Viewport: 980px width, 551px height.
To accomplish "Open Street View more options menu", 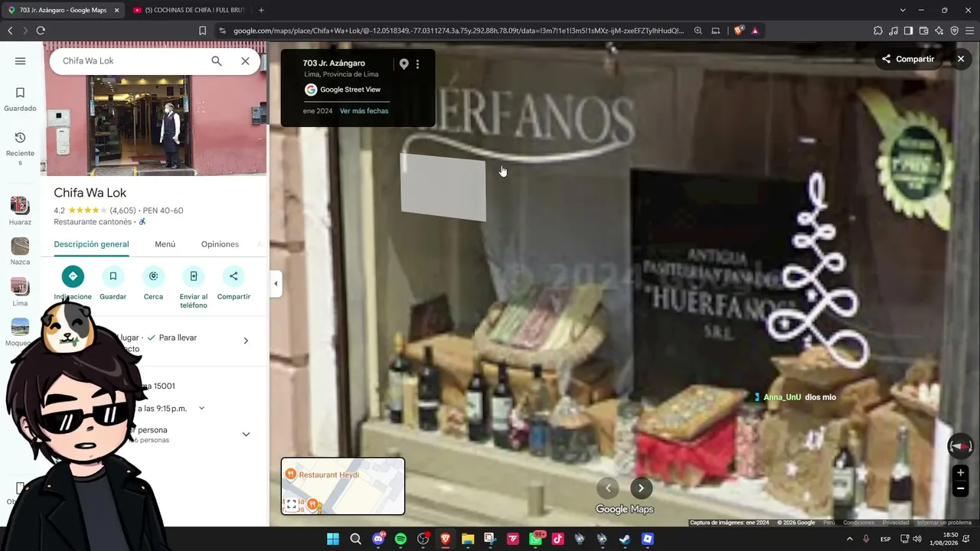I will [x=417, y=64].
